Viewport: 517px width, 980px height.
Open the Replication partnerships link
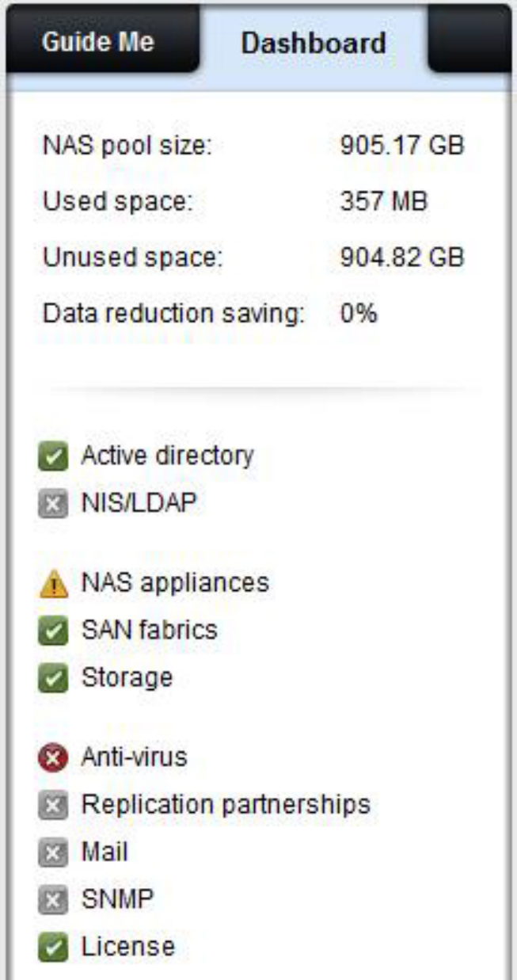pyautogui.click(x=226, y=805)
